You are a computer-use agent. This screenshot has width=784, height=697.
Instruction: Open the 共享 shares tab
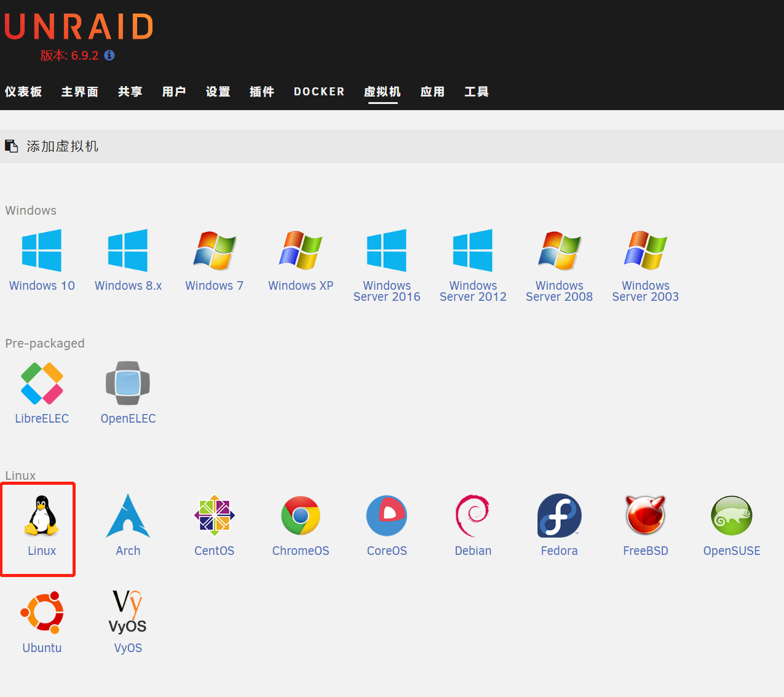(130, 92)
